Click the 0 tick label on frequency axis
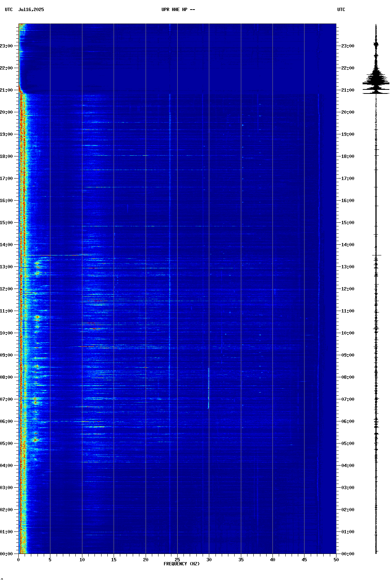The height and width of the screenshot is (583, 392). 18,560
